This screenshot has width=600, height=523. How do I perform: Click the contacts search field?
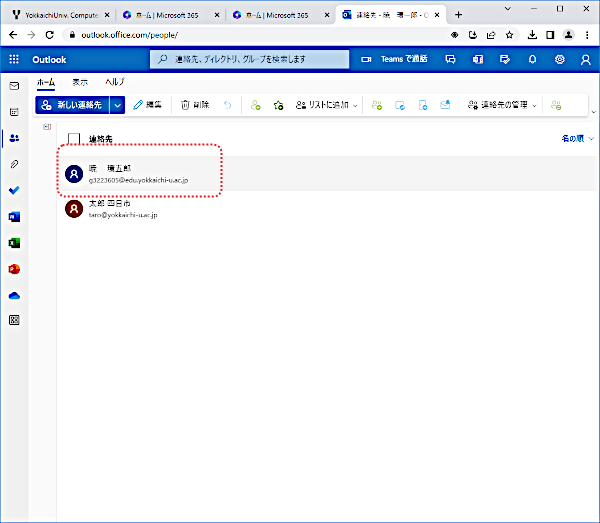pos(249,59)
